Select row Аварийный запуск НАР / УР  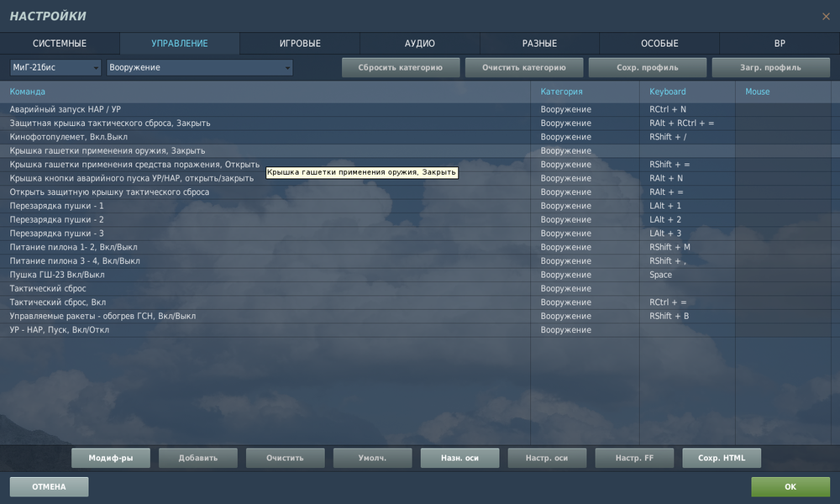(x=416, y=109)
